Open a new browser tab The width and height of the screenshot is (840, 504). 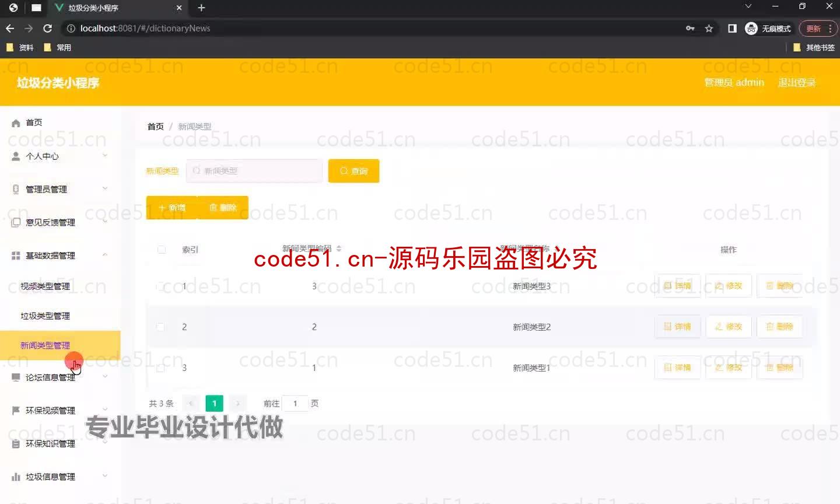click(201, 8)
